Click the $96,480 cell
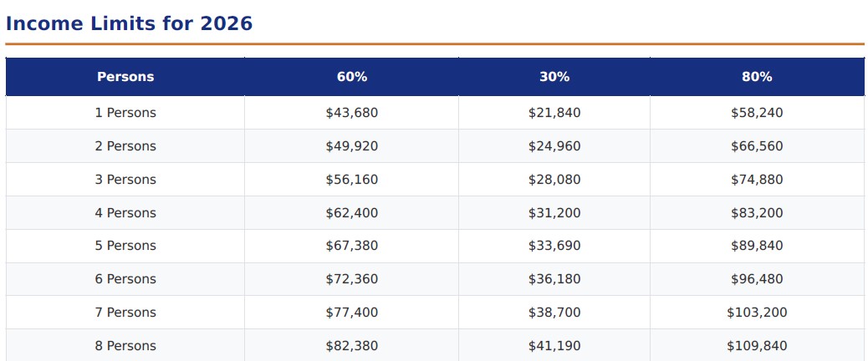The image size is (868, 361). [757, 279]
